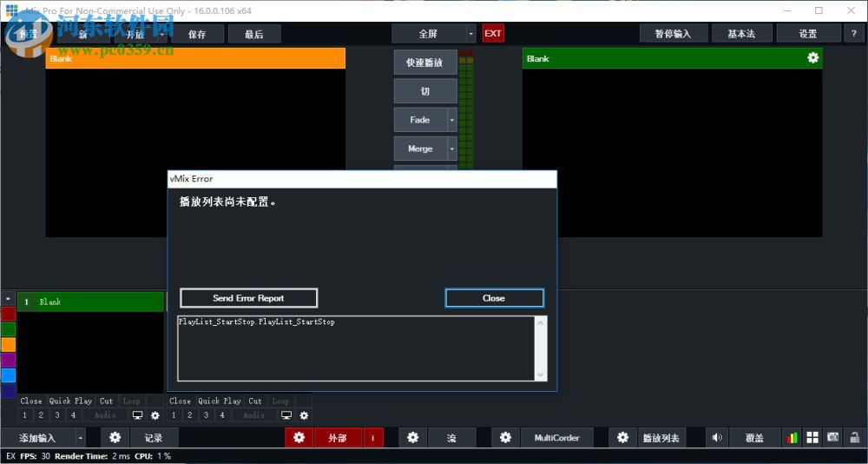Screen dimensions: 868x464
Task: Apply the Fade transition
Action: click(x=420, y=120)
